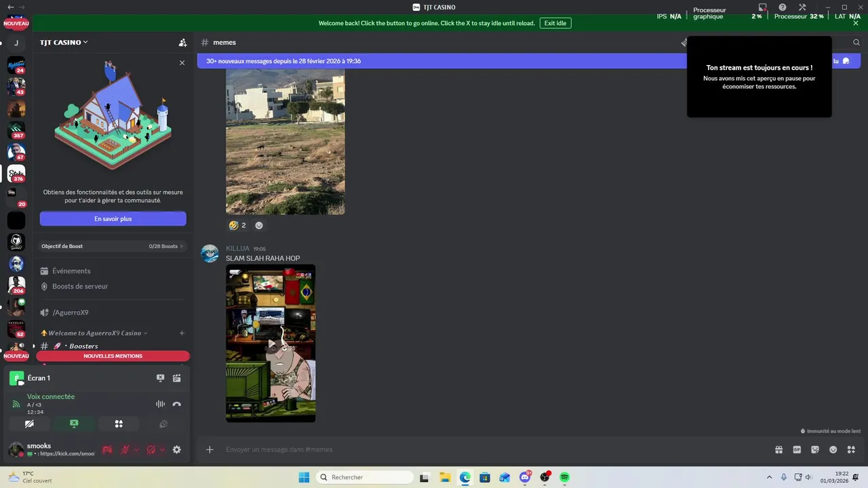Send a gift with the gift icon
This screenshot has height=488, width=868.
[779, 449]
